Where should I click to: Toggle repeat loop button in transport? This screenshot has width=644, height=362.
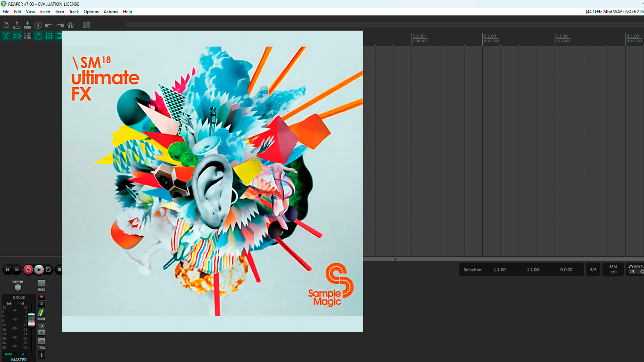pyautogui.click(x=49, y=270)
